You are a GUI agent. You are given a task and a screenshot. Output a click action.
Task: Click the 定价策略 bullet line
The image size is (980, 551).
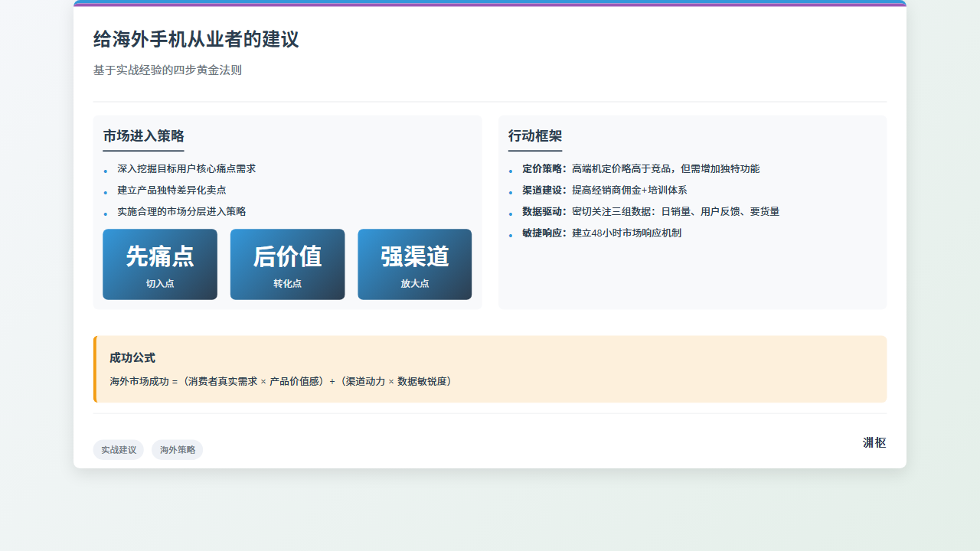pos(641,169)
